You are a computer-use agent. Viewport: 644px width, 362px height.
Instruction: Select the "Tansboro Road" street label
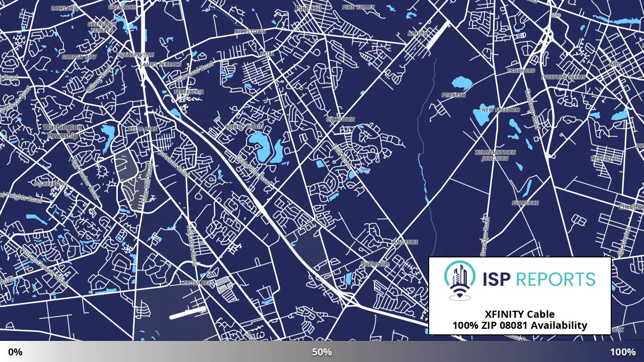[532, 109]
